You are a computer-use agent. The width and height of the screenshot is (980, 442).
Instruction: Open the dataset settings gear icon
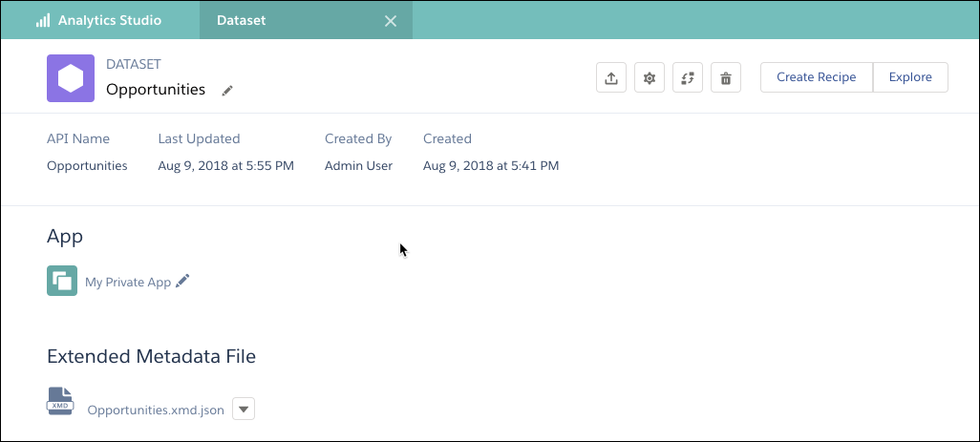click(650, 77)
